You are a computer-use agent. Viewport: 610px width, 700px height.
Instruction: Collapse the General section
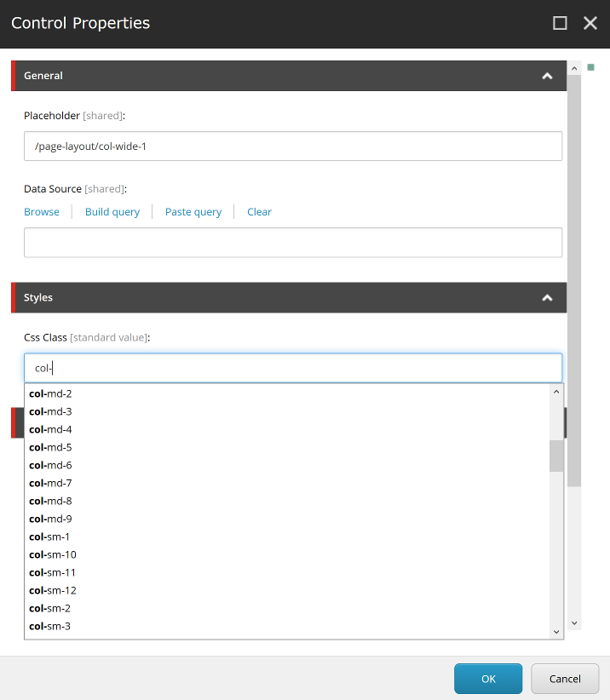[x=547, y=76]
